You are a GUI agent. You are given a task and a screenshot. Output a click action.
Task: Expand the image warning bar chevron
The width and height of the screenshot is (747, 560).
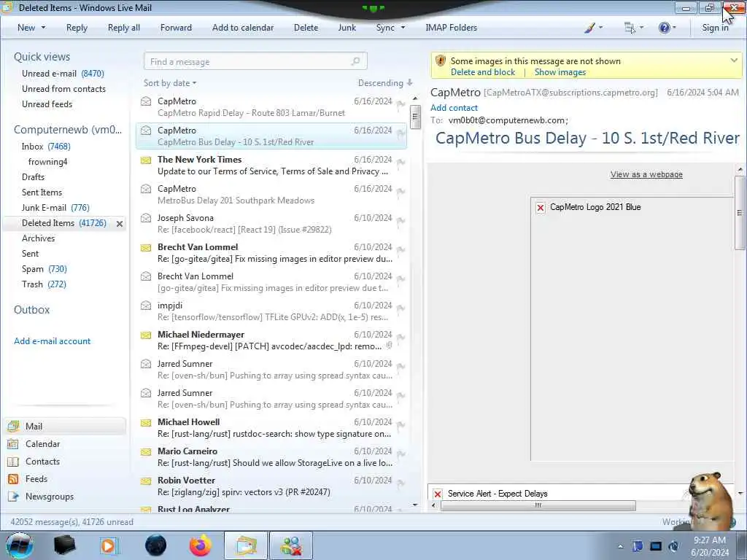pos(734,61)
